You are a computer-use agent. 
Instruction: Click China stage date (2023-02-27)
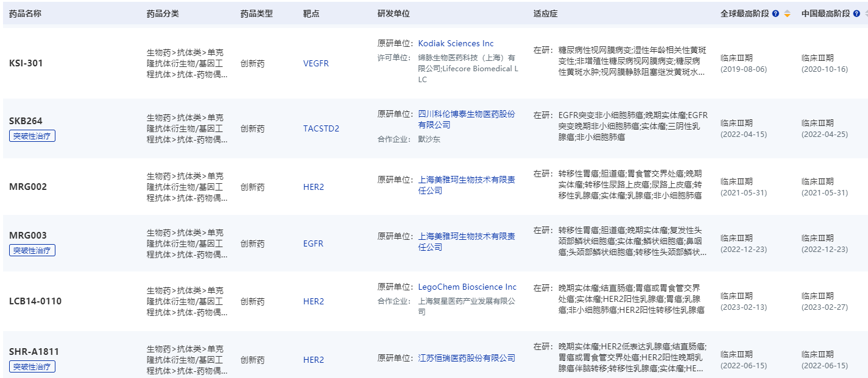click(x=825, y=307)
